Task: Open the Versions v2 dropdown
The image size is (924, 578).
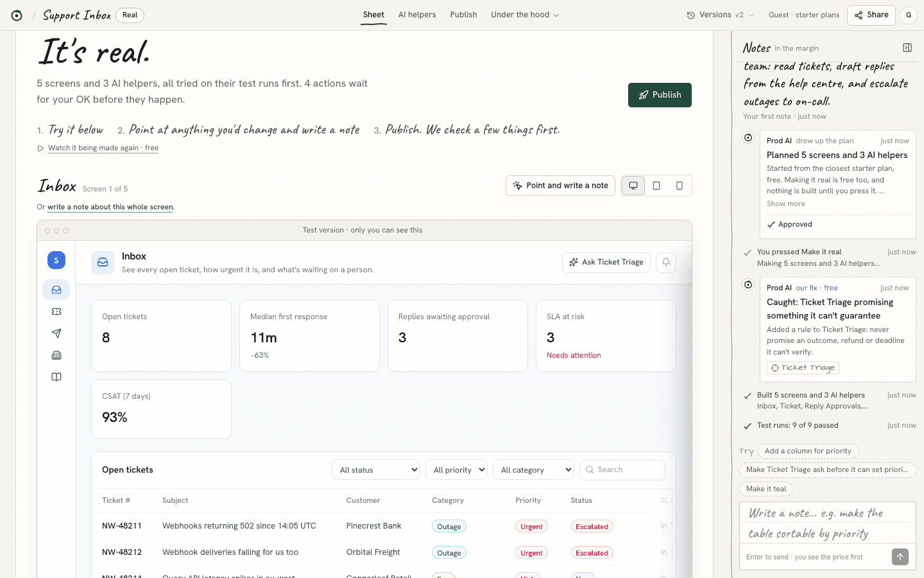Action: [x=720, y=15]
